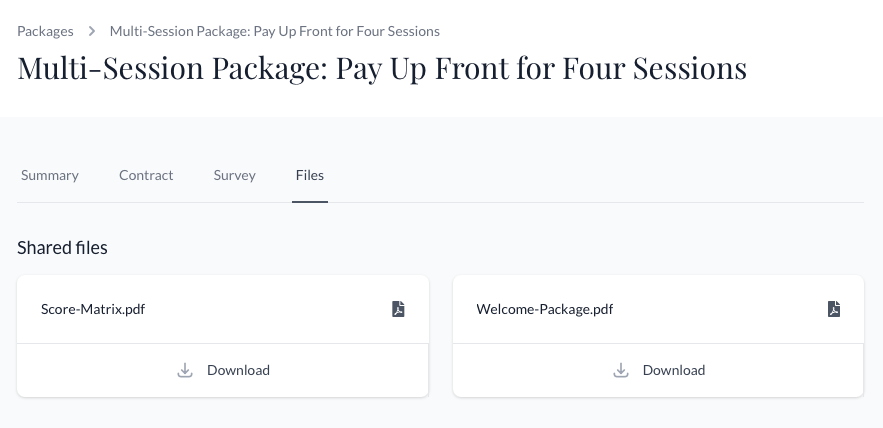Click the Welcome-Package.pdf file name
Image resolution: width=883 pixels, height=428 pixels.
coord(545,309)
